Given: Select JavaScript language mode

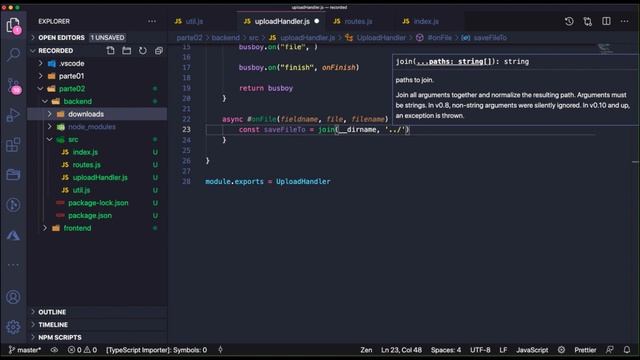Looking at the screenshot, I should 532,350.
